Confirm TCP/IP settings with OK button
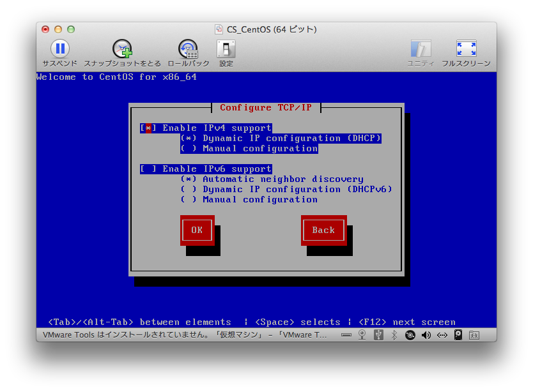The height and width of the screenshot is (392, 533). 197,230
